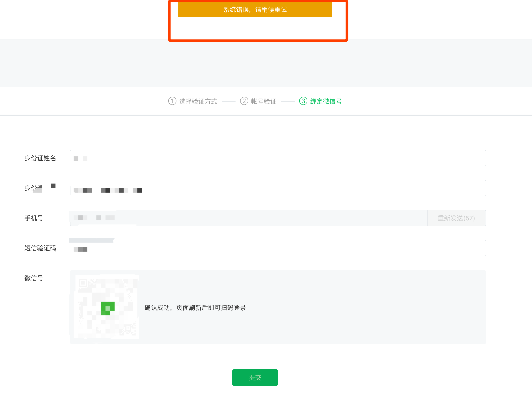The width and height of the screenshot is (532, 408).
Task: Select the 帐号验证 step label
Action: point(264,102)
